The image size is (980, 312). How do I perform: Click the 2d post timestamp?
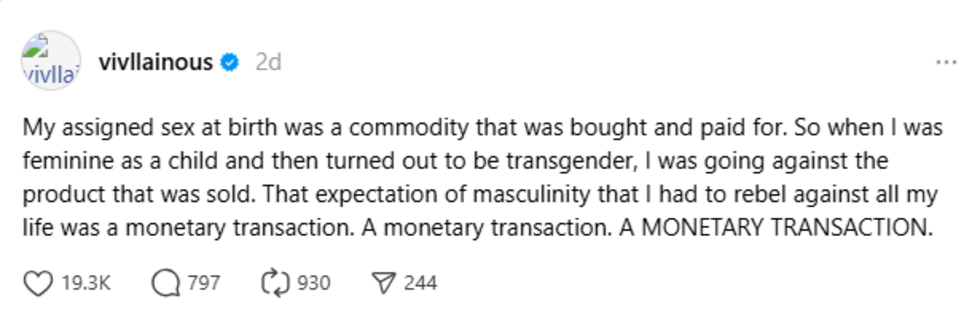[268, 62]
